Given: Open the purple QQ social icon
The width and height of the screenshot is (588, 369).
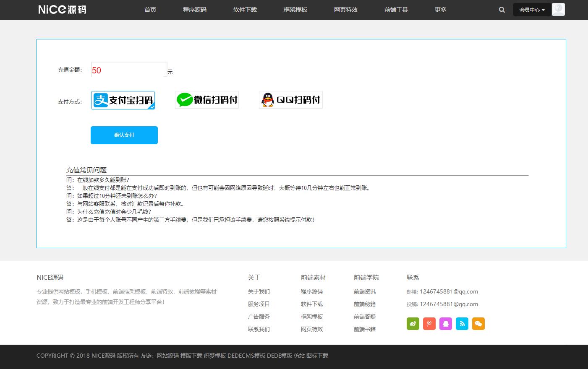Looking at the screenshot, I should pyautogui.click(x=446, y=324).
